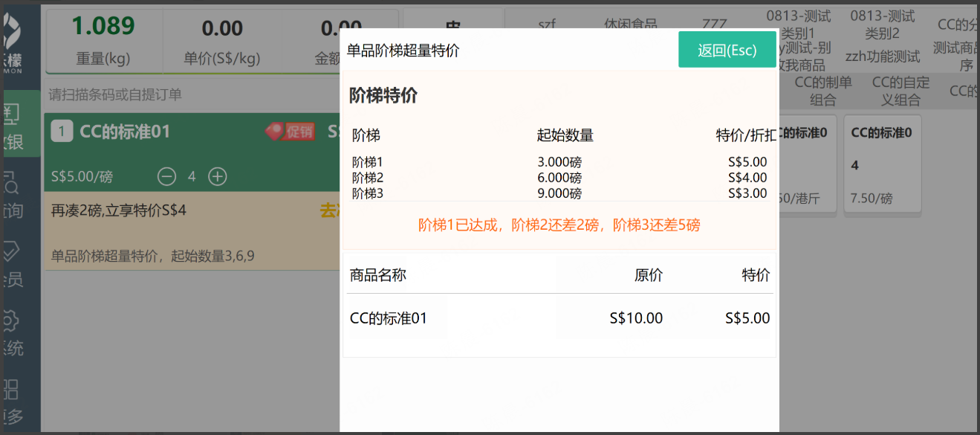
Task: Click the weight display 1.089 panel
Action: click(105, 40)
